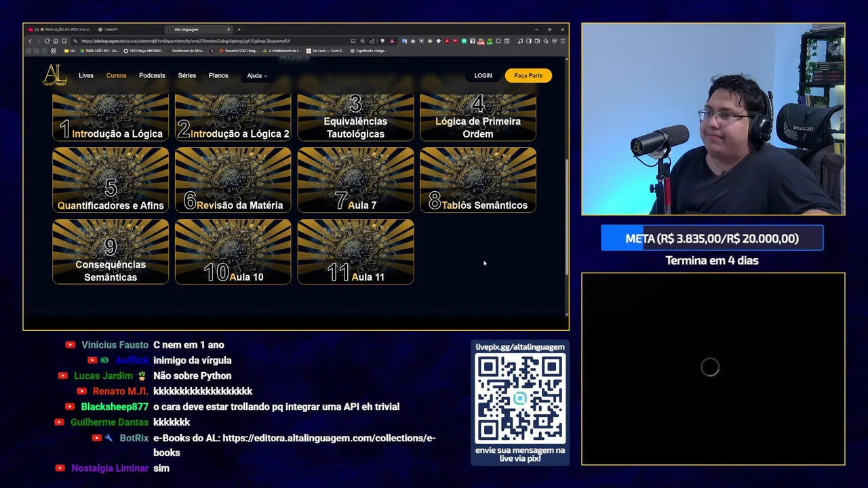Viewport: 868px width, 488px height.
Task: Open the zoom magnifier icon in address bar
Action: point(363,41)
